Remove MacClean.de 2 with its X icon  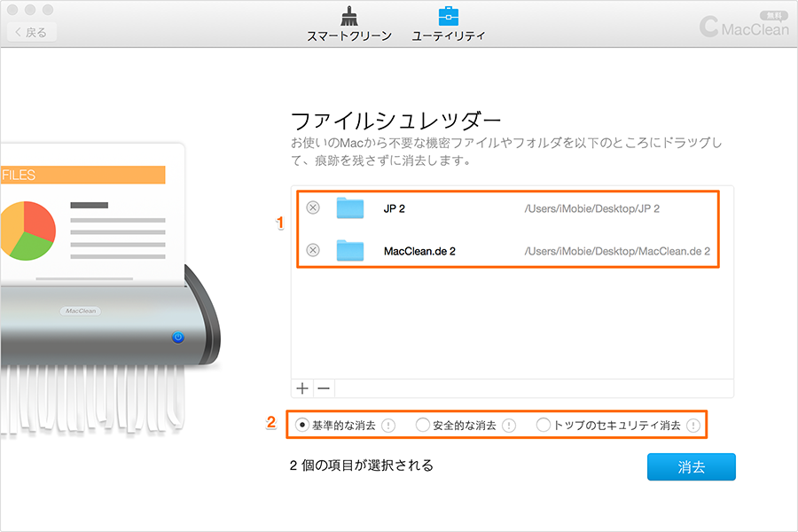(313, 250)
